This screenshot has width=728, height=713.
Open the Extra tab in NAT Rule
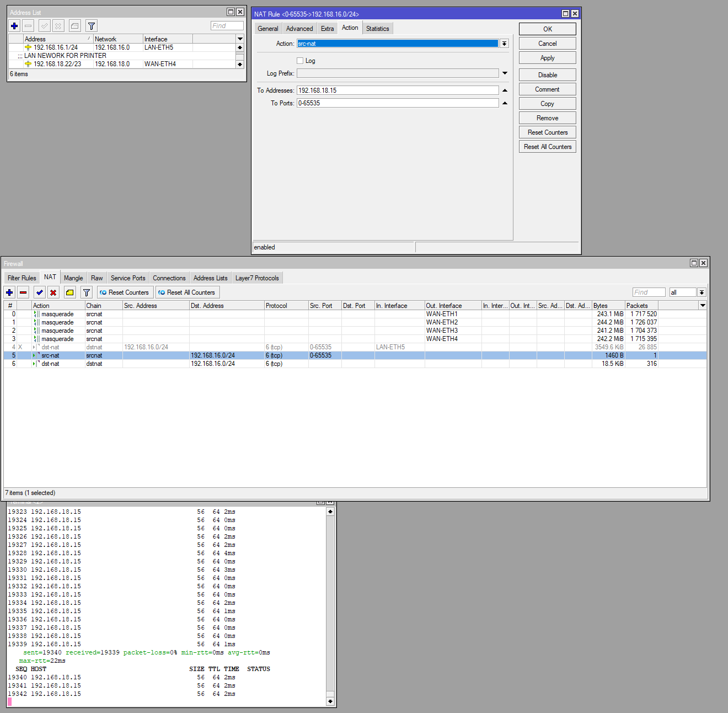pyautogui.click(x=328, y=29)
